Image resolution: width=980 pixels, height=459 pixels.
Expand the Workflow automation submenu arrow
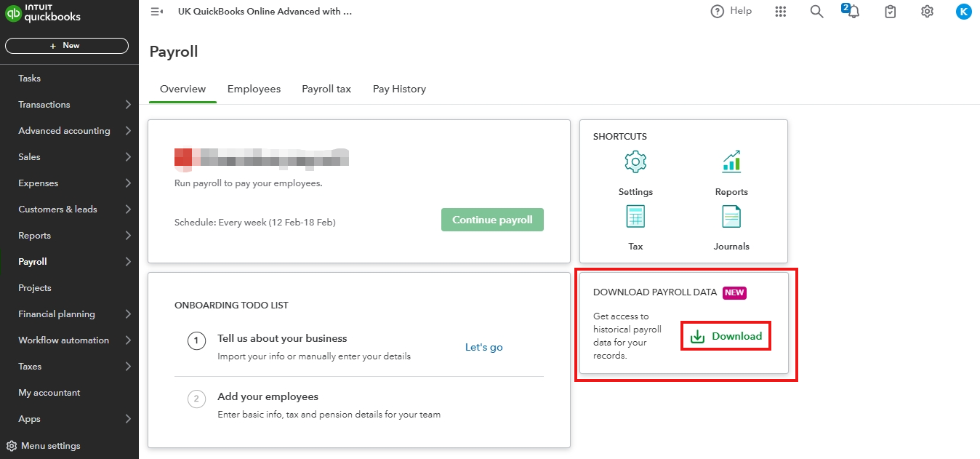[x=128, y=340]
